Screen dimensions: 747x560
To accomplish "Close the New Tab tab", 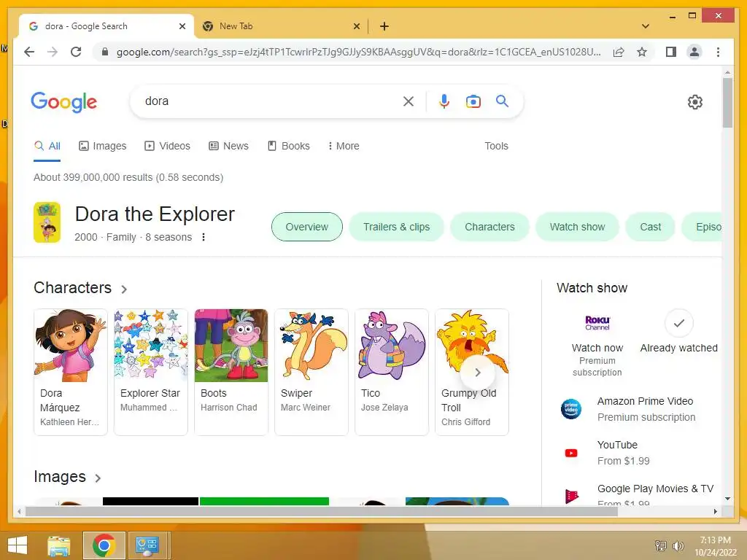I will 356,26.
